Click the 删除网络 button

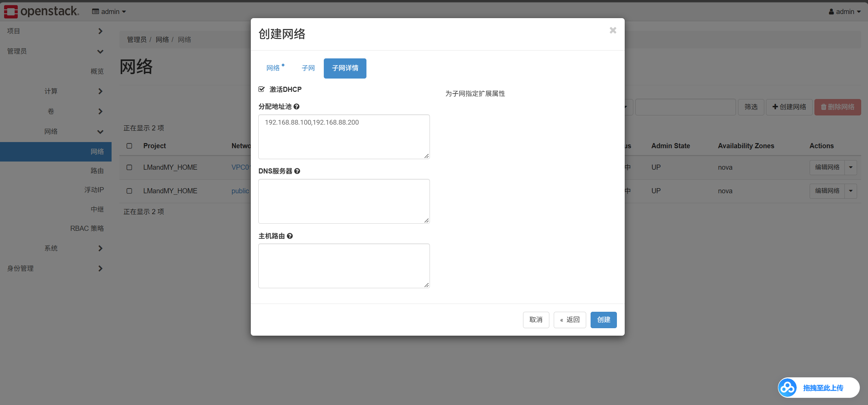pyautogui.click(x=838, y=107)
